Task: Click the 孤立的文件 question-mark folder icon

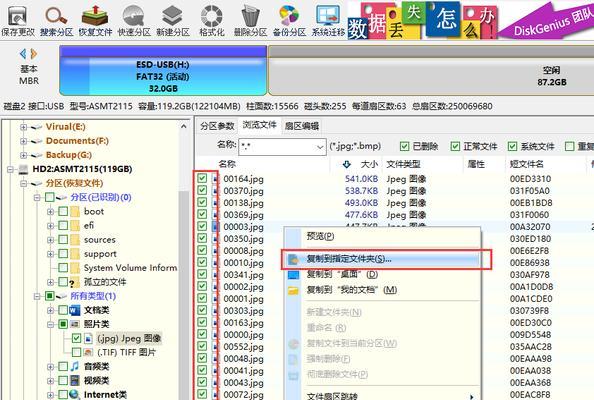Action: [x=74, y=282]
